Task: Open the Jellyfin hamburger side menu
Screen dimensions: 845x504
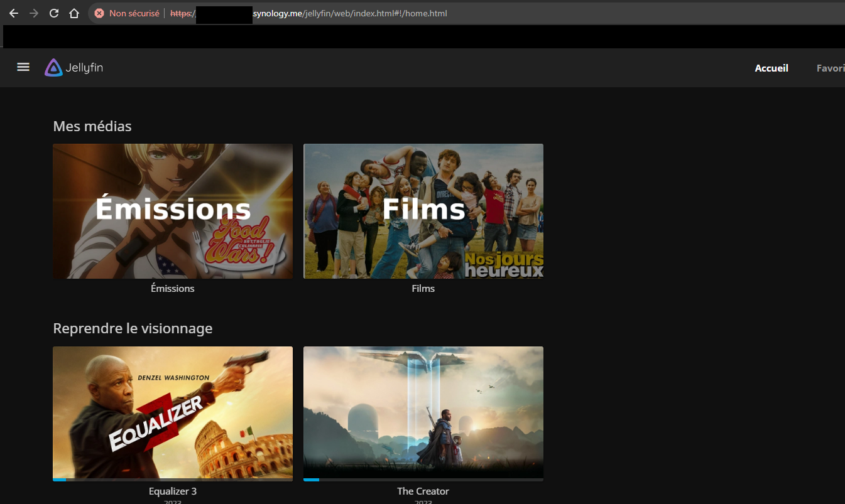Action: [23, 67]
